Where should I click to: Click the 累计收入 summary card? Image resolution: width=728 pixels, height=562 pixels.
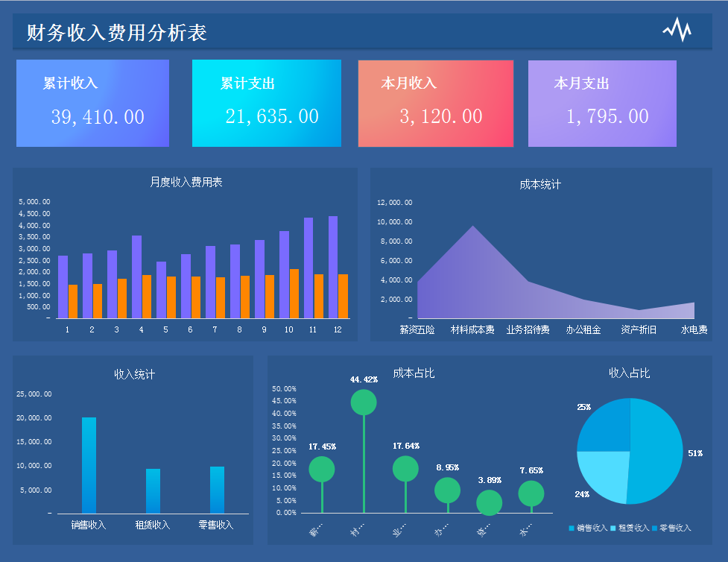(92, 103)
